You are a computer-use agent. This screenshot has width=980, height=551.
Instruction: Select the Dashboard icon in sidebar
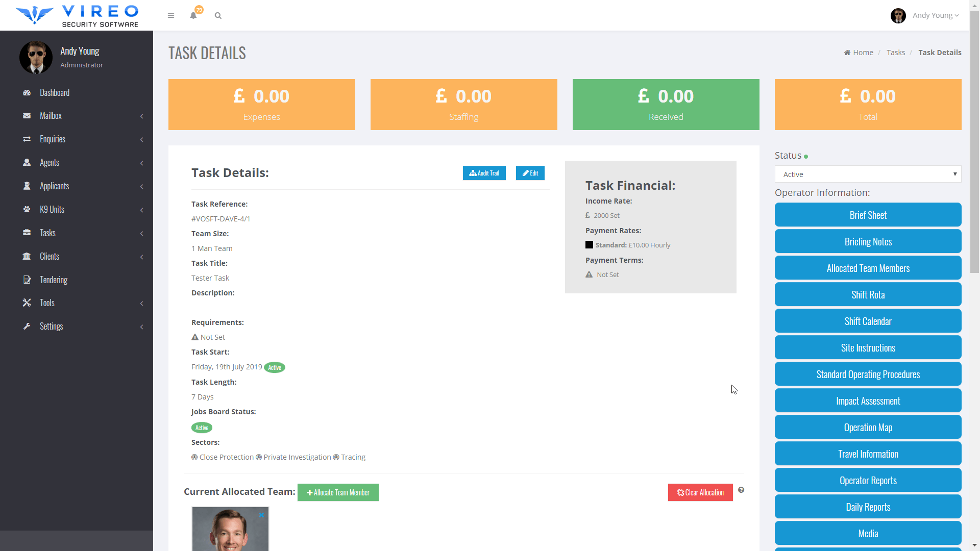click(x=27, y=92)
